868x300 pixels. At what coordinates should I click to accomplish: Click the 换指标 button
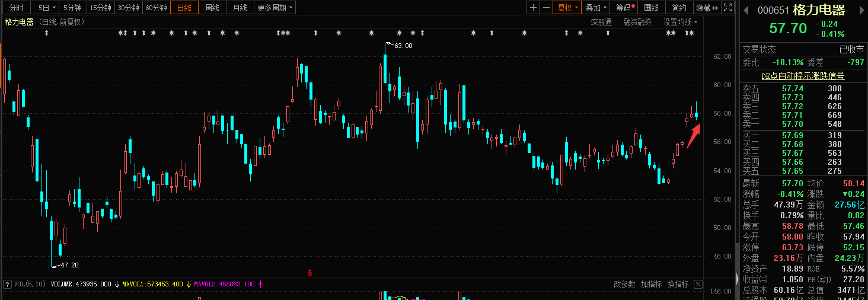678,284
